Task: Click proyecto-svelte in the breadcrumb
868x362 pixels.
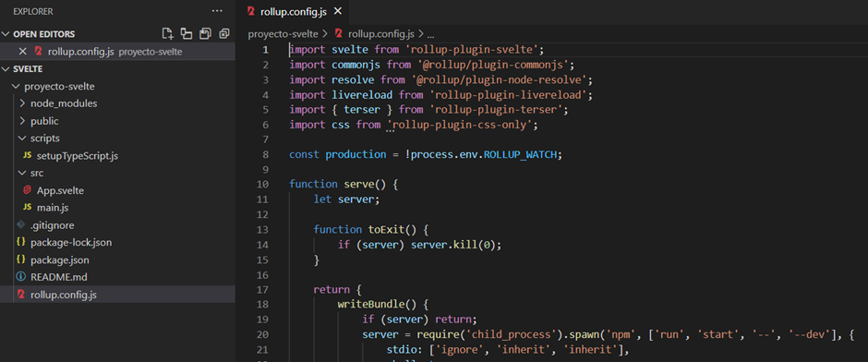Action: click(283, 34)
